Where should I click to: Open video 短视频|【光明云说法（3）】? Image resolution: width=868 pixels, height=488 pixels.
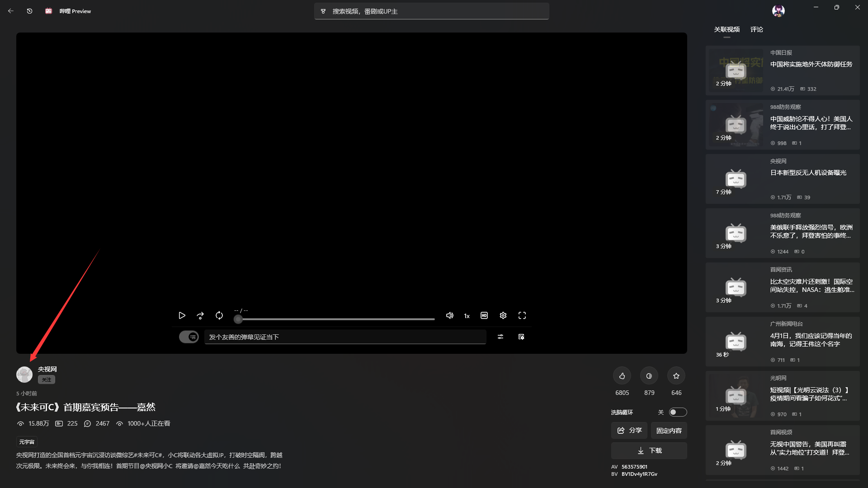coord(783,396)
